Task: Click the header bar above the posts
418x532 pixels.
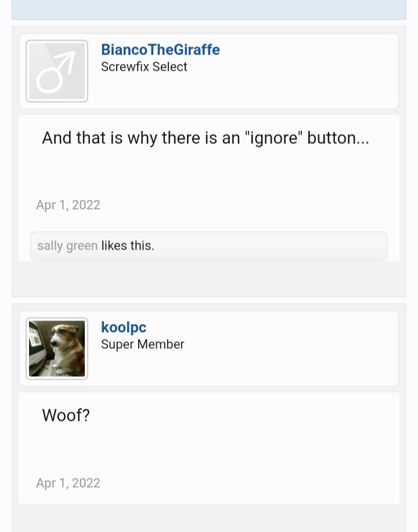Action: (x=209, y=8)
